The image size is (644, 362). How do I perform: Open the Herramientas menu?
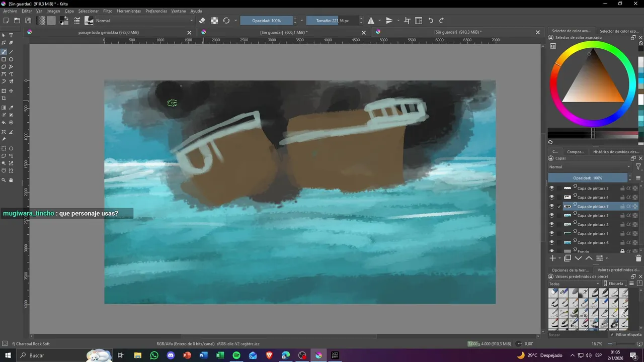point(129,11)
